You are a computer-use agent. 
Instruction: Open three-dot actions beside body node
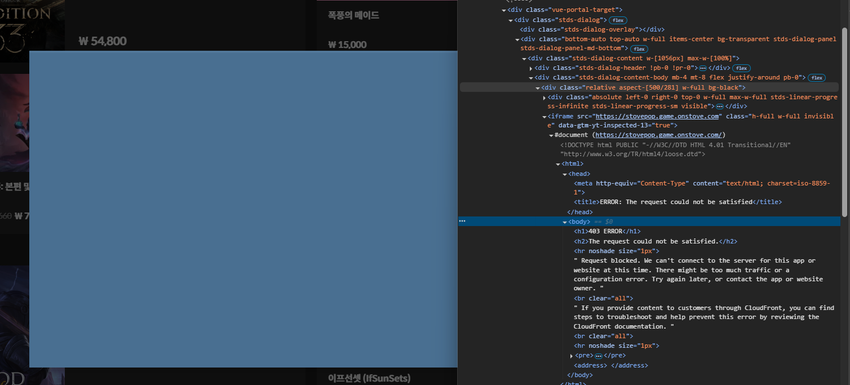462,221
